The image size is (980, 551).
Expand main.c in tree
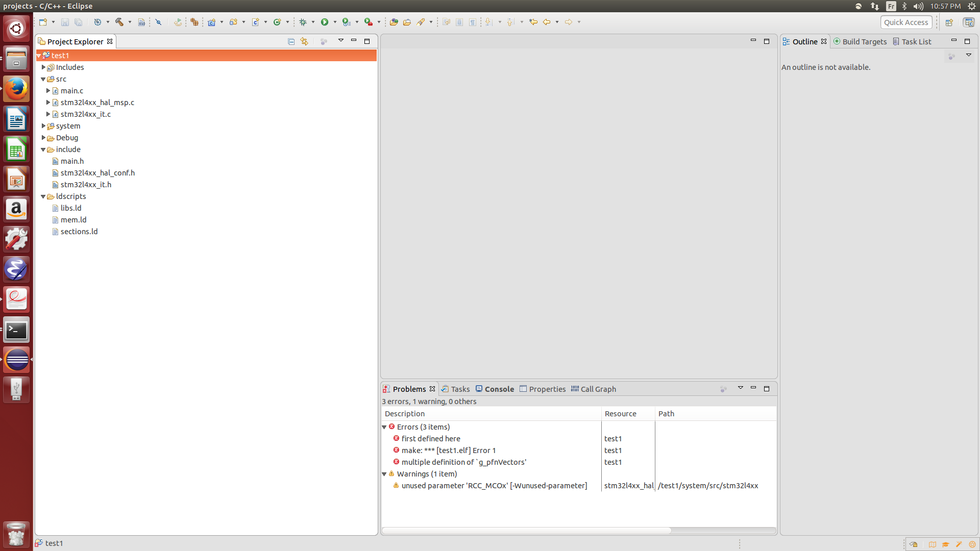(48, 91)
